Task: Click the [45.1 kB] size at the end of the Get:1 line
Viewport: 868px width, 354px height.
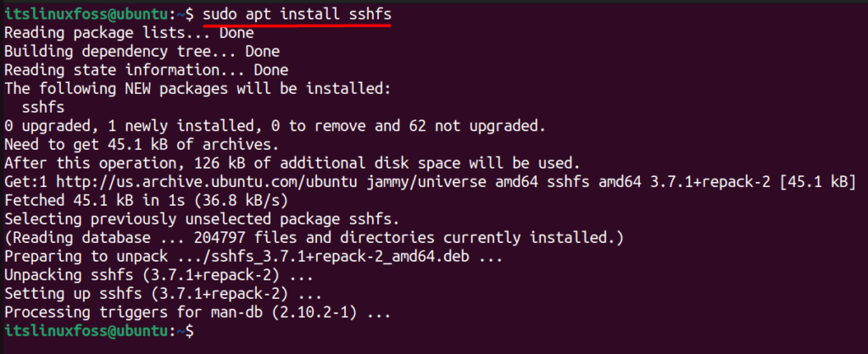Action: tap(817, 181)
